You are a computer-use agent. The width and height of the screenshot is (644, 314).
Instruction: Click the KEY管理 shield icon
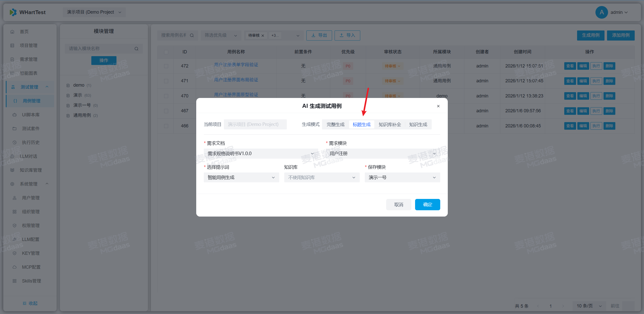15,253
